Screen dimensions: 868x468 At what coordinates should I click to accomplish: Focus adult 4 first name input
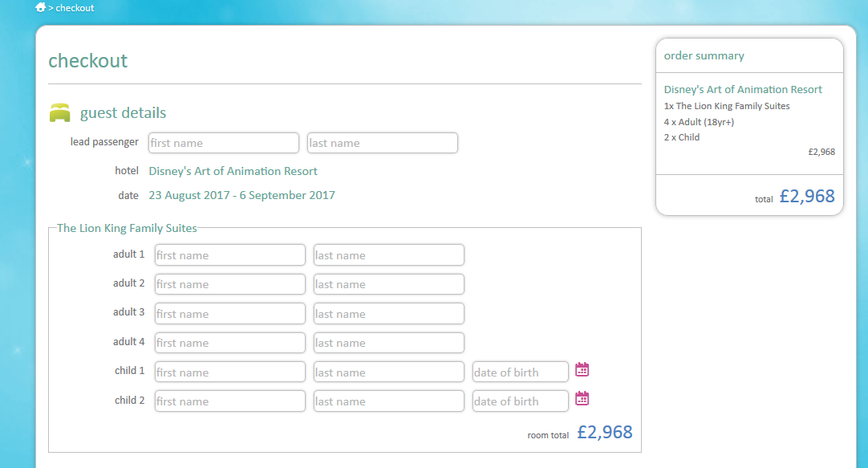click(x=229, y=343)
